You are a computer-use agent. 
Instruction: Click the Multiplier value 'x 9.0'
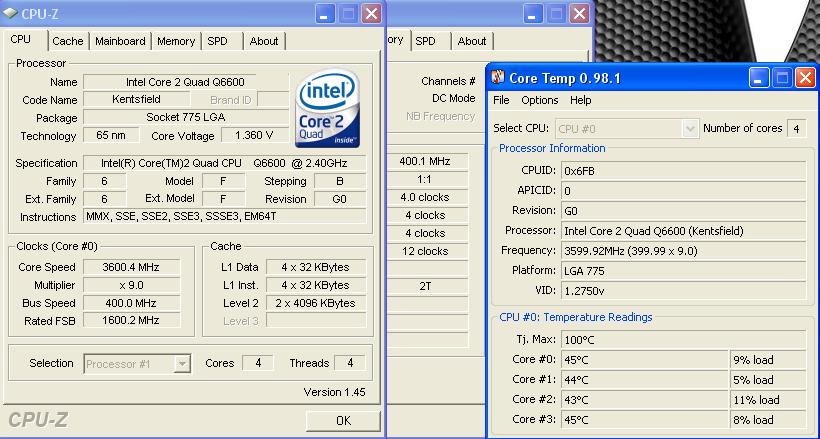point(131,285)
